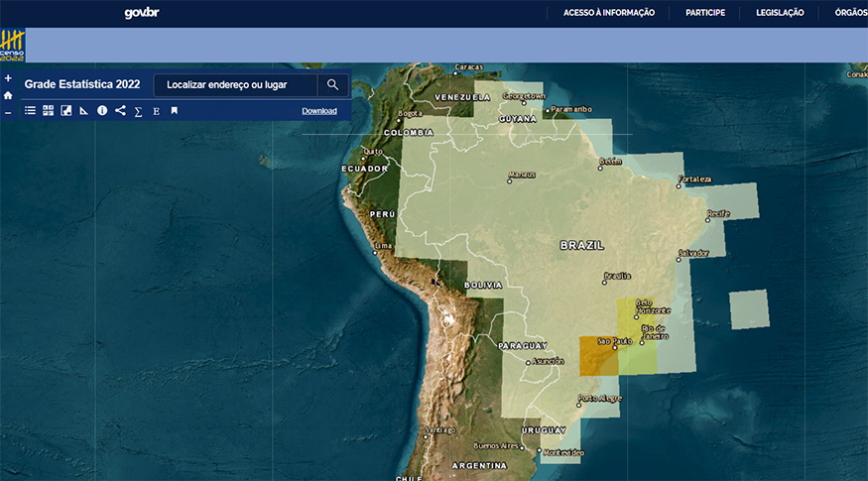The width and height of the screenshot is (868, 481).
Task: Click the Brasília city label
Action: pyautogui.click(x=617, y=276)
